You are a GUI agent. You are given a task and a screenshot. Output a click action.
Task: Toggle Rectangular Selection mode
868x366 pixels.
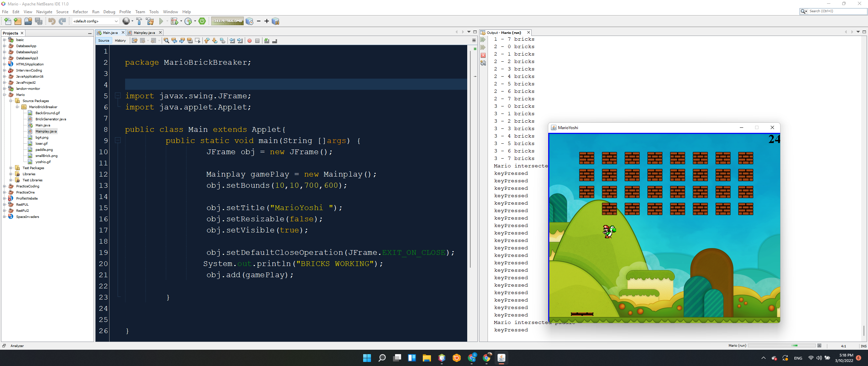coord(198,41)
